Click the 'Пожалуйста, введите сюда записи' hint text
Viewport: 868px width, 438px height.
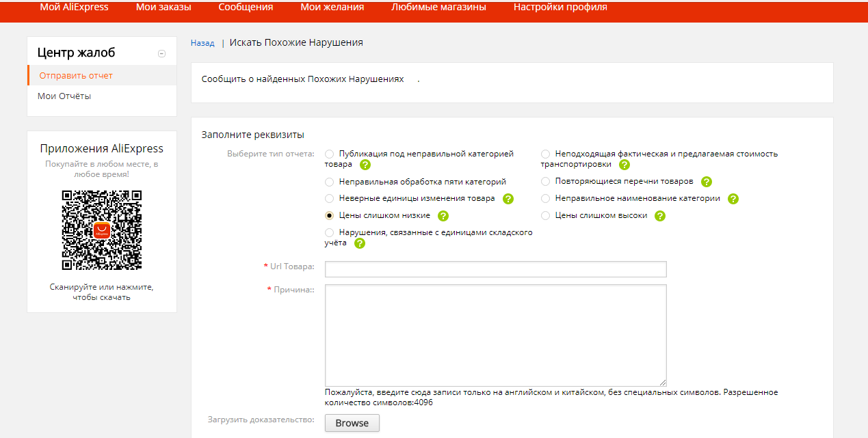coord(551,397)
